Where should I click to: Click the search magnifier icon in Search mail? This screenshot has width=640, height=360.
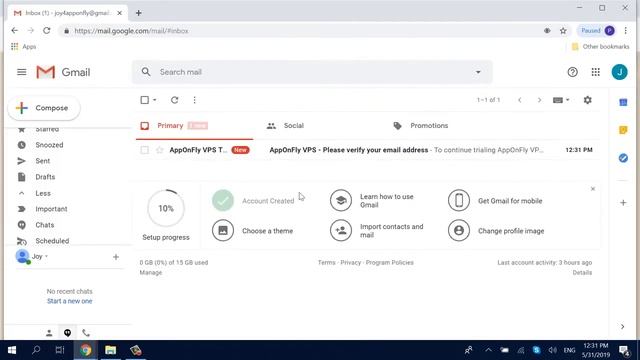pyautogui.click(x=146, y=72)
